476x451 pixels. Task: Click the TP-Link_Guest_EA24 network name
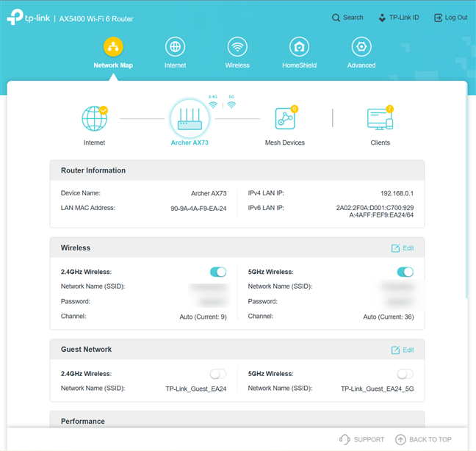coord(196,389)
